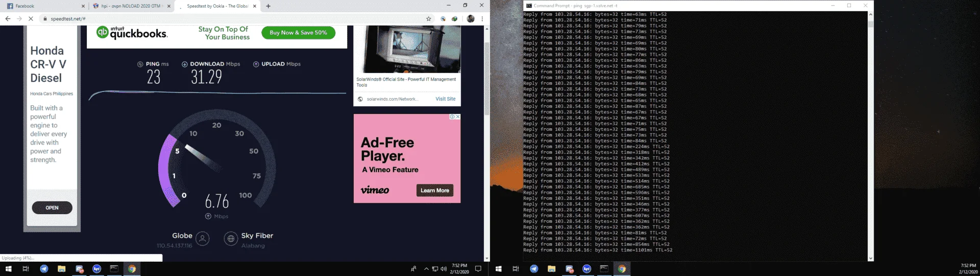Click the volume speaker tray icon

click(443, 269)
